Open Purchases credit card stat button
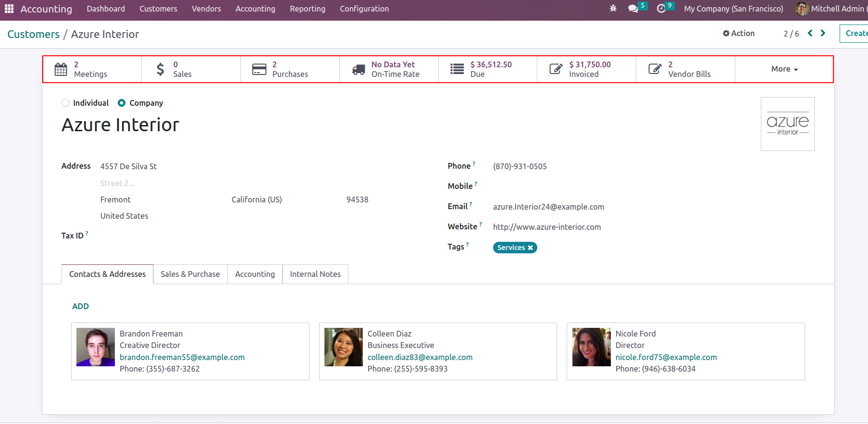The width and height of the screenshot is (868, 424). [290, 69]
